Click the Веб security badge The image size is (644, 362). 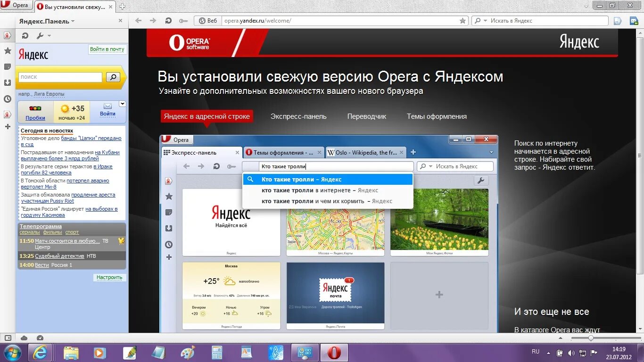point(208,21)
